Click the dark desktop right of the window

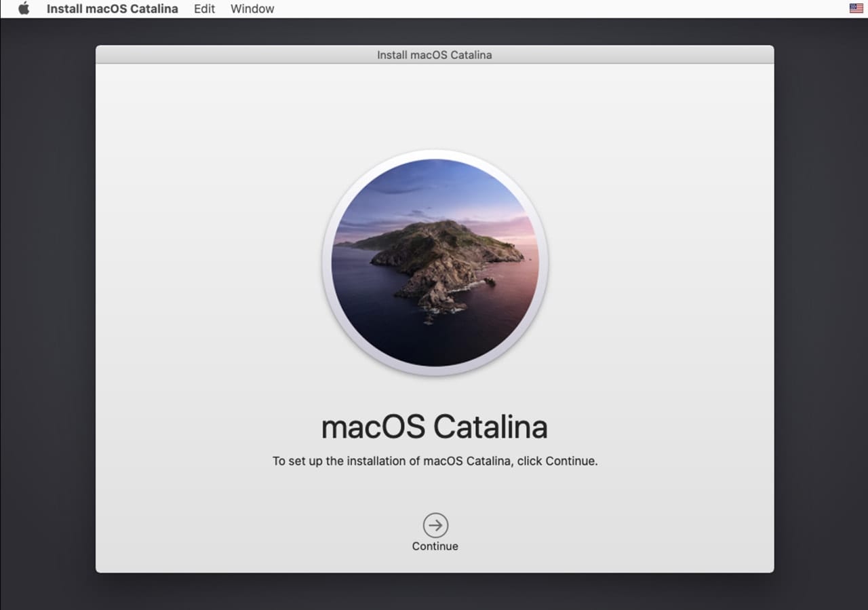pos(821,305)
